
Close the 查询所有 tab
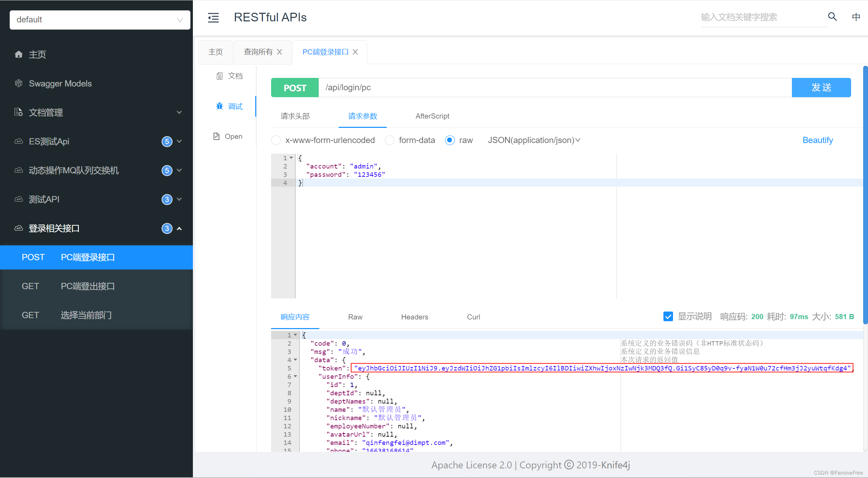[280, 52]
